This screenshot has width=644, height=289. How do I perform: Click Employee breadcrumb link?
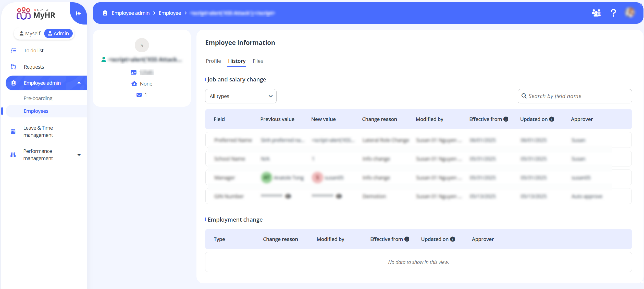pos(170,13)
